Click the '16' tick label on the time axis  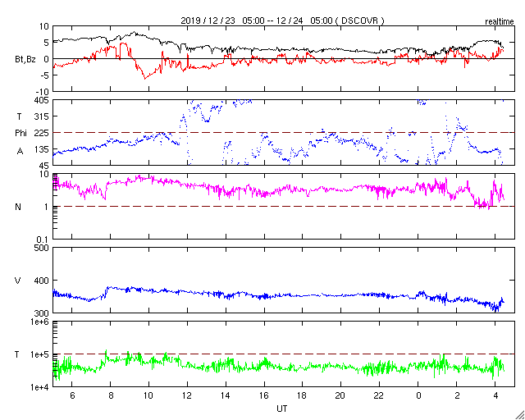click(264, 395)
